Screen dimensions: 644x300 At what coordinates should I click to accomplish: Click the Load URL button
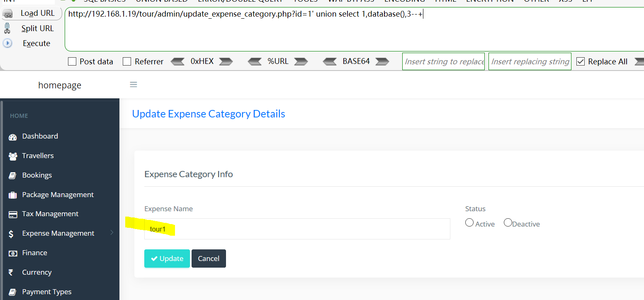pos(31,13)
